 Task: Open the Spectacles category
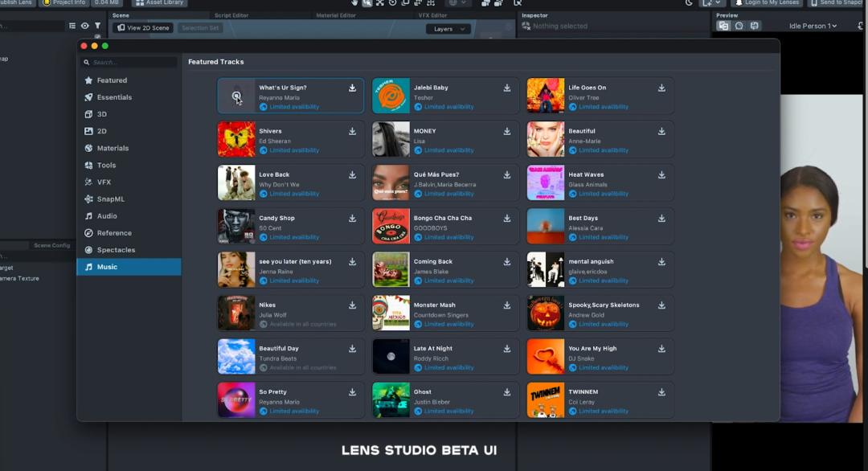click(129, 250)
